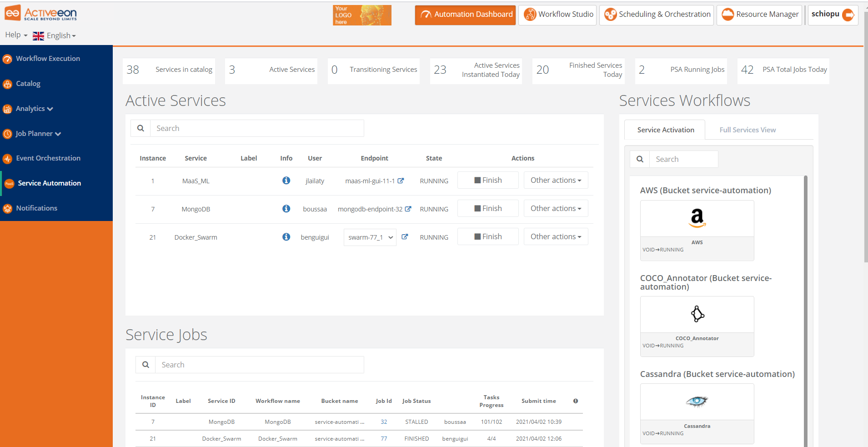Finish the Docker_Swarm service

tap(488, 236)
